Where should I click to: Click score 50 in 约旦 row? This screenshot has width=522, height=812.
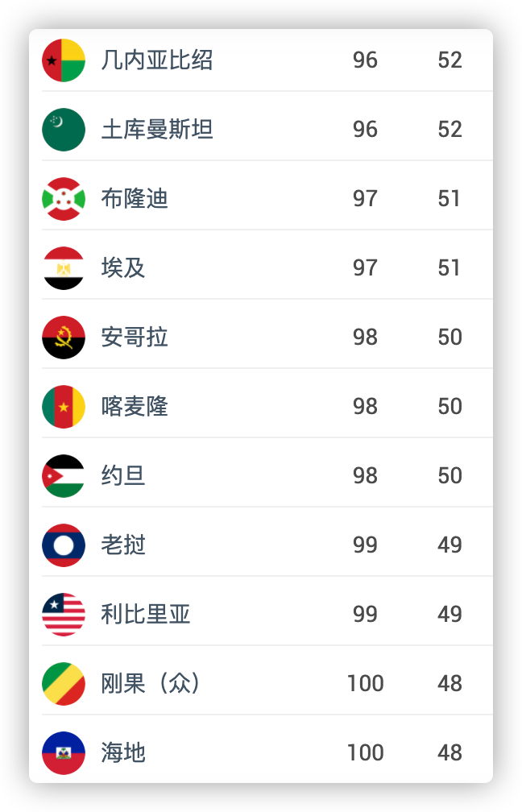pos(449,476)
